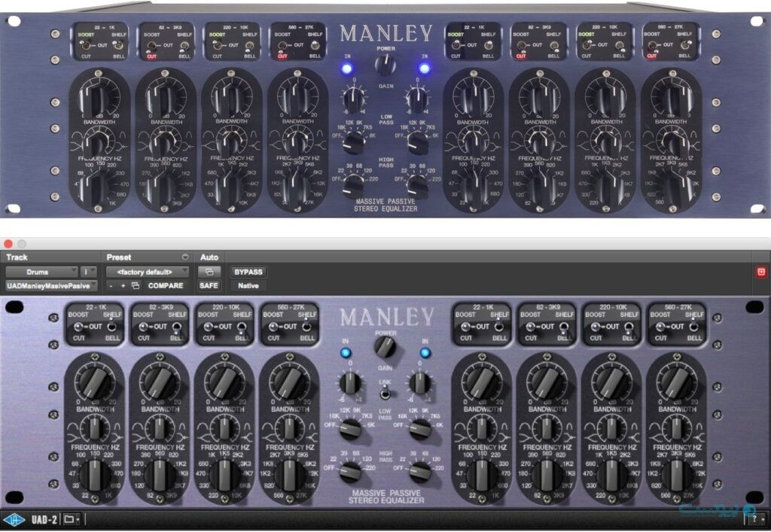
Task: Toggle right channel 220-10K Boost/Out/Cut switch
Action: (x=595, y=327)
